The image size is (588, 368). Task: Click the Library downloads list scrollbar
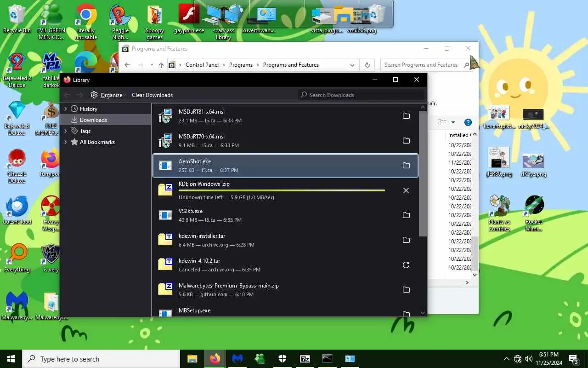click(x=423, y=174)
